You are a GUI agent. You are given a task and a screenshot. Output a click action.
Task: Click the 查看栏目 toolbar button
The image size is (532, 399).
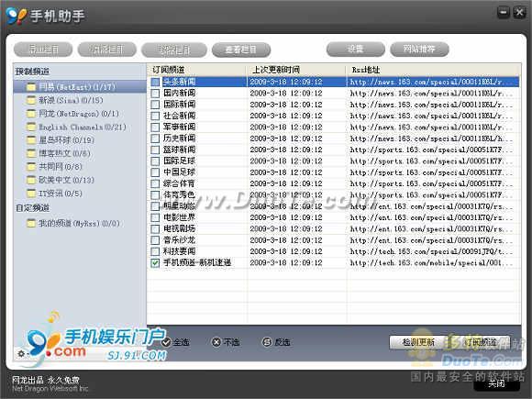241,50
